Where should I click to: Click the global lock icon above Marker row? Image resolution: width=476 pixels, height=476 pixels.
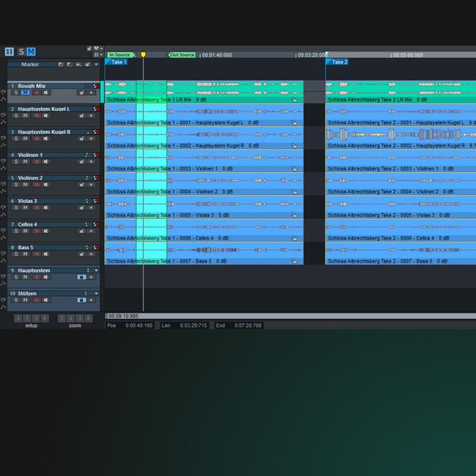coord(89,48)
